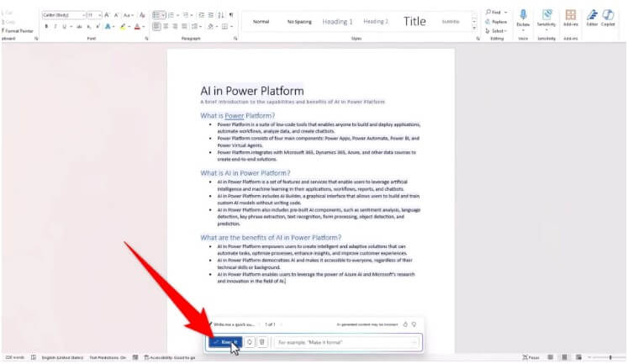Image resolution: width=628 pixels, height=364 pixels.
Task: Decrease font size with the shrink button
Action: click(x=116, y=15)
